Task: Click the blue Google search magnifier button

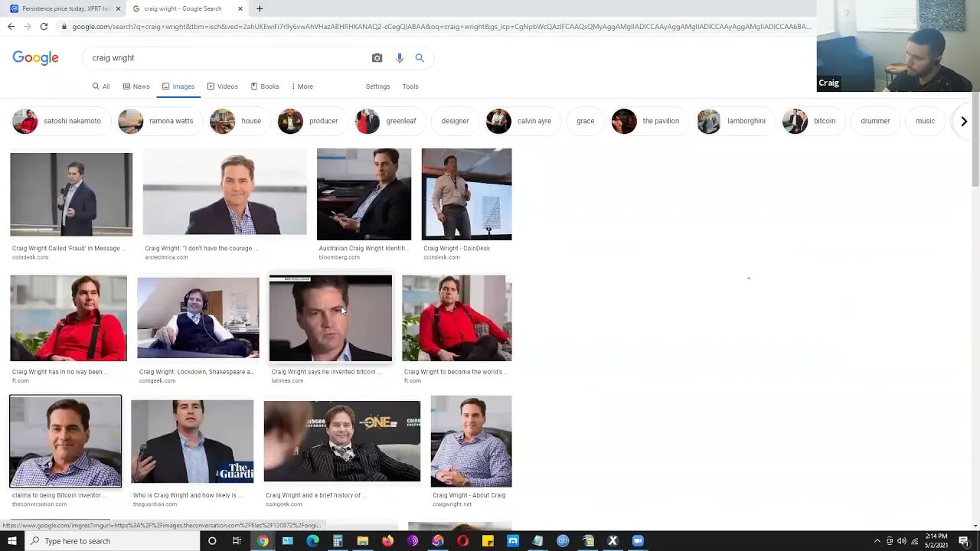Action: coord(420,58)
